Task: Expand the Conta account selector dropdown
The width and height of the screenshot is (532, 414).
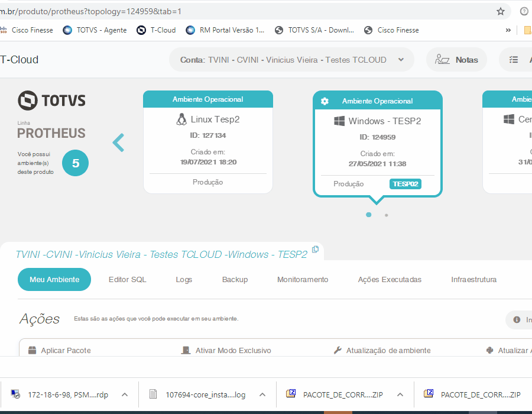Action: click(291, 60)
